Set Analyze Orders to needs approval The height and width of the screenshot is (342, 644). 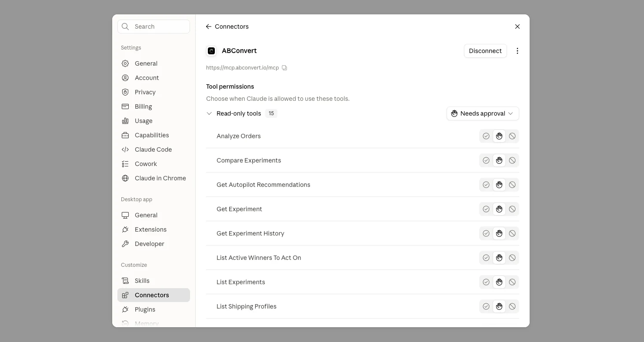(x=499, y=136)
